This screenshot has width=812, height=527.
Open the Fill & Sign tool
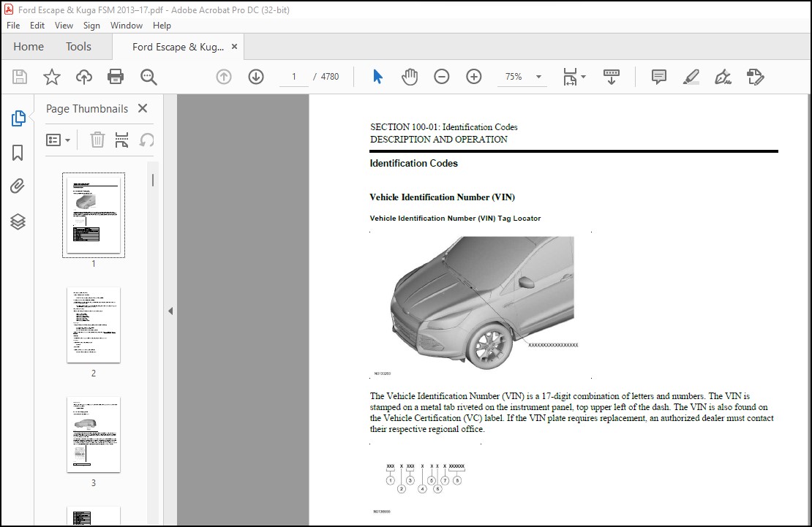(x=723, y=77)
